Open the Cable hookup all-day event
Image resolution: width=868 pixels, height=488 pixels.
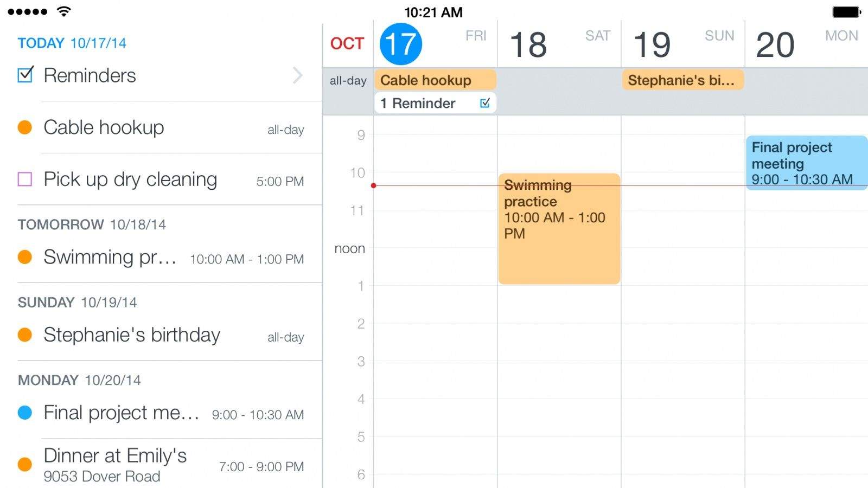435,80
